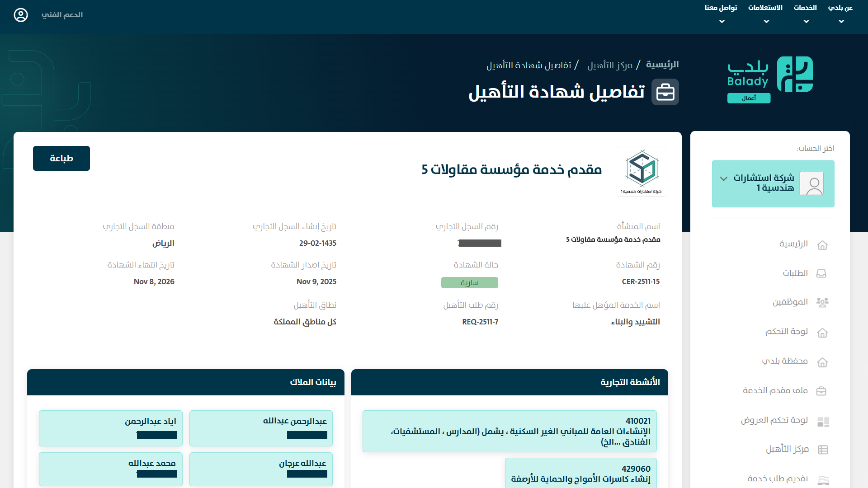Go to مركز التأهيل breadcrumb link

(x=609, y=66)
